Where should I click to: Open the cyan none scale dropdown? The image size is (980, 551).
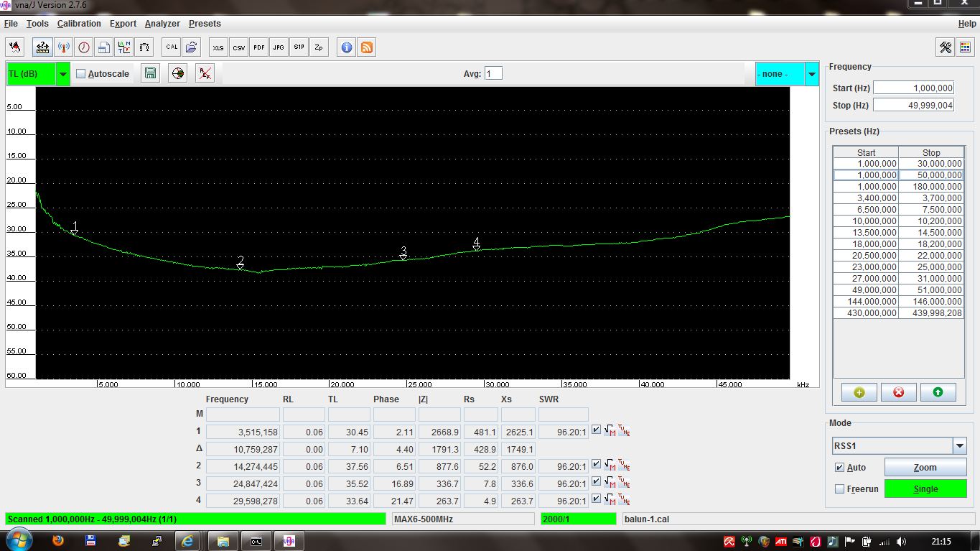point(812,74)
